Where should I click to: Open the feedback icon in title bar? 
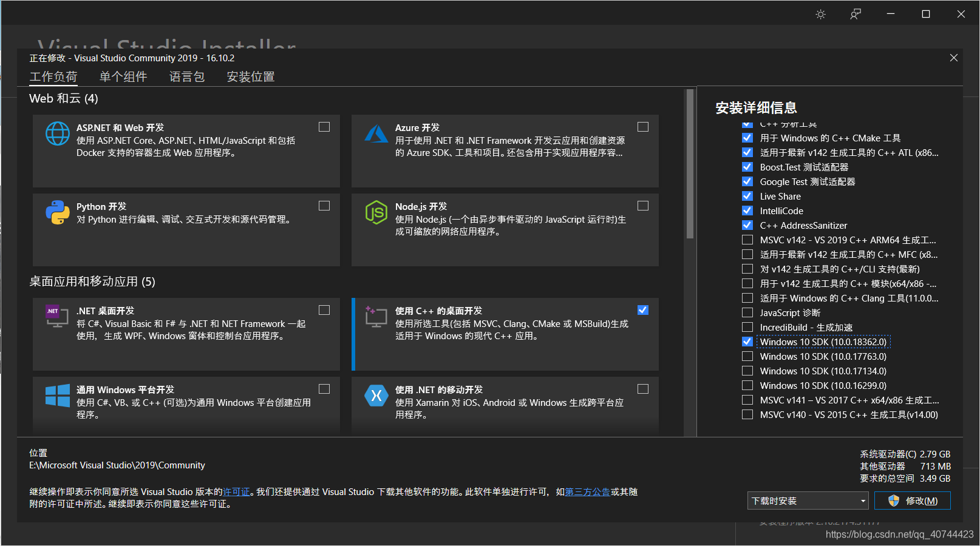click(x=856, y=14)
